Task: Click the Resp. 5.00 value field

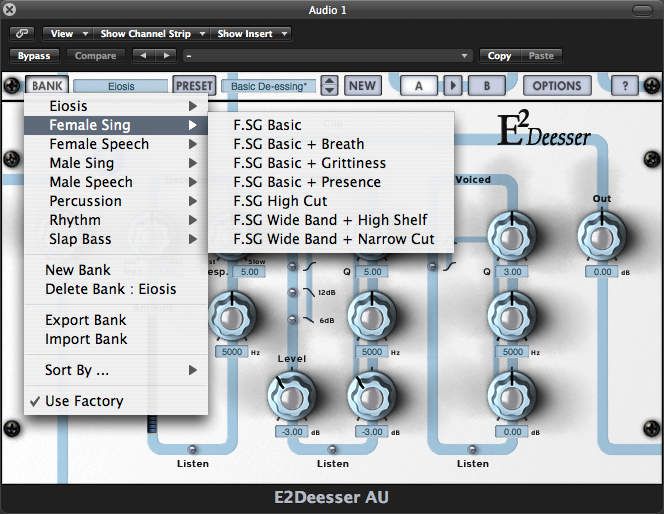Action: tap(249, 272)
